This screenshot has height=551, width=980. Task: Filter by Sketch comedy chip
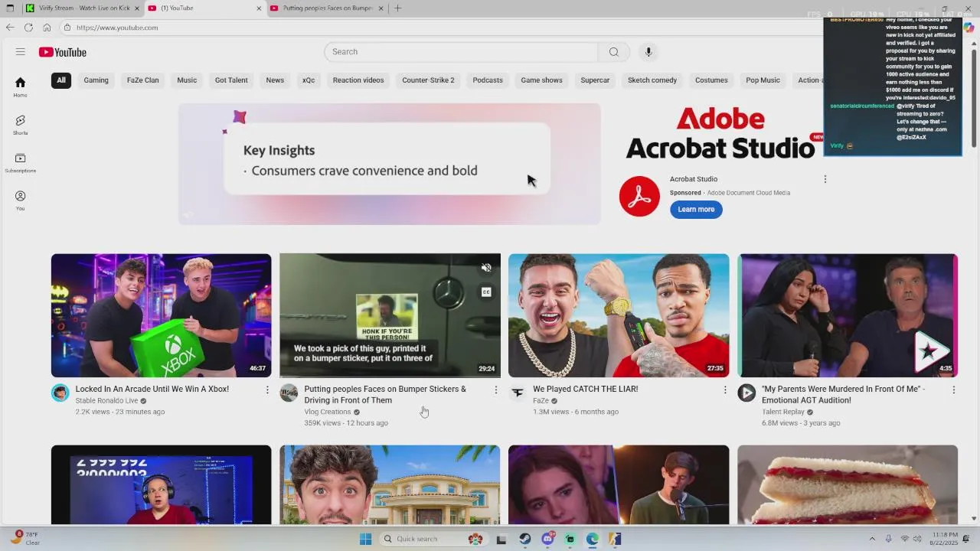click(x=652, y=80)
